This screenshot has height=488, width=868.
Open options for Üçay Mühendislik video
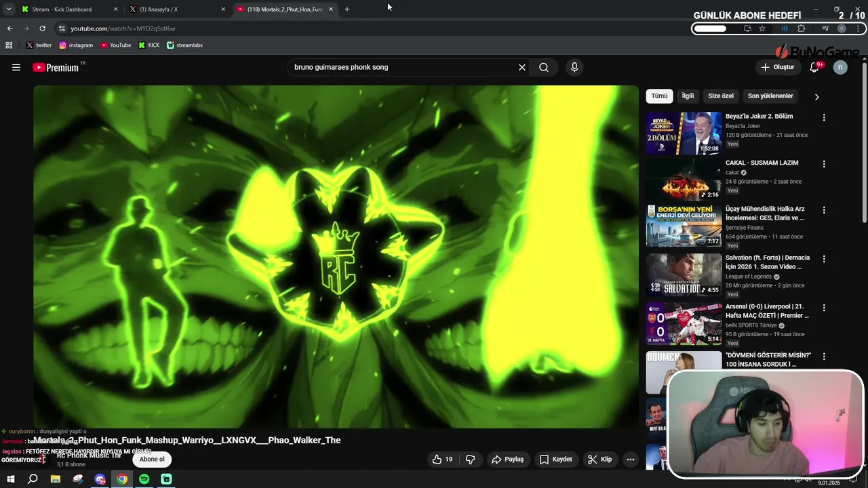pyautogui.click(x=824, y=210)
